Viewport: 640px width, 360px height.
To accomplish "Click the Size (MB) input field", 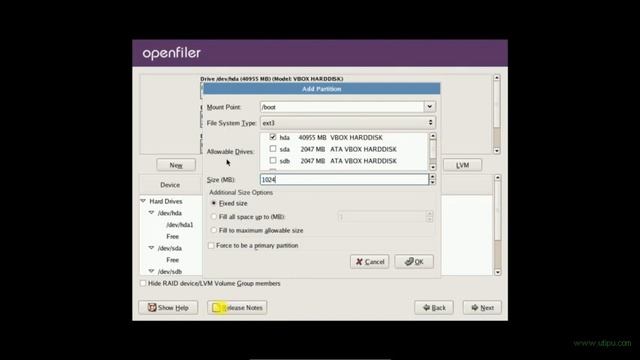I will [x=344, y=179].
